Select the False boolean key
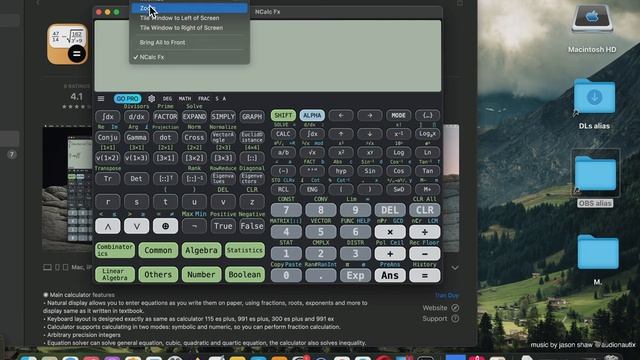This screenshot has width=640, height=360. click(x=252, y=226)
